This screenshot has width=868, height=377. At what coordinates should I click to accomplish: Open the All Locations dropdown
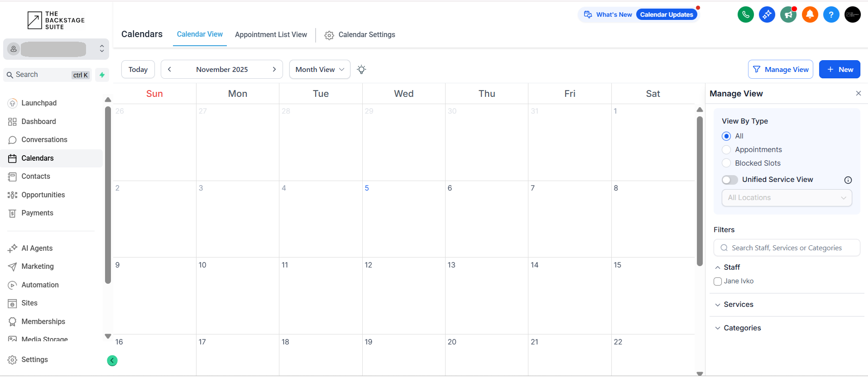click(x=787, y=198)
